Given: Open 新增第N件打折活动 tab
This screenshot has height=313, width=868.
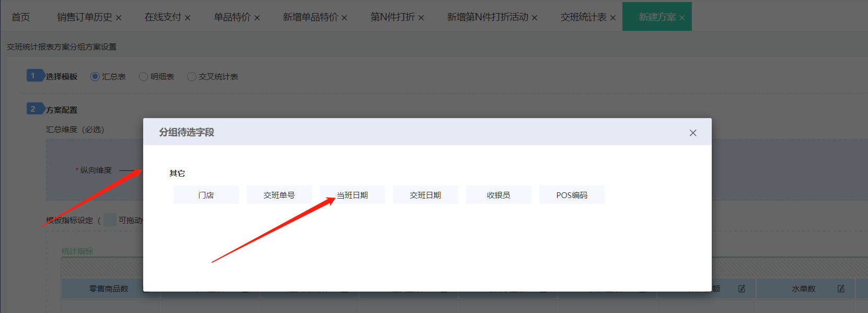Looking at the screenshot, I should 488,17.
